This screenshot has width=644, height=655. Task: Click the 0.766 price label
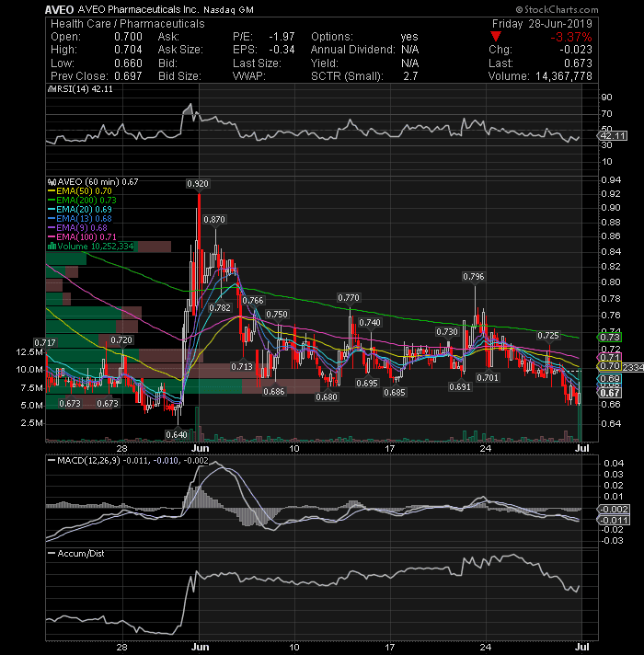(x=253, y=301)
